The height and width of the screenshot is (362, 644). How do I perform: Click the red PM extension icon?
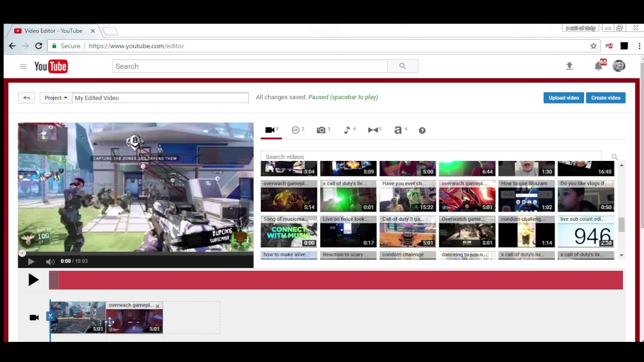tap(609, 46)
